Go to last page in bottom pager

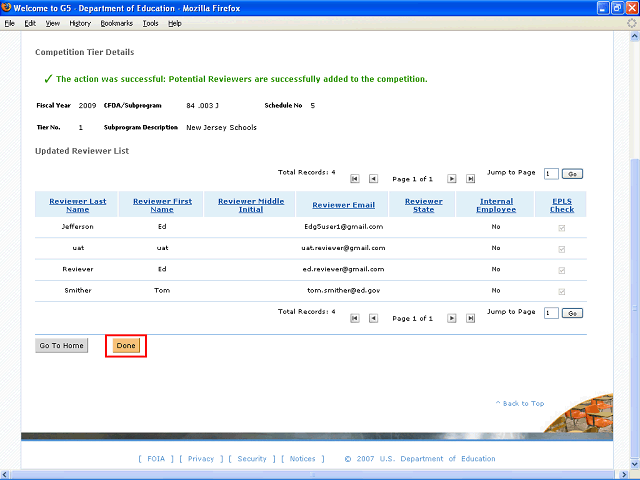coord(471,318)
